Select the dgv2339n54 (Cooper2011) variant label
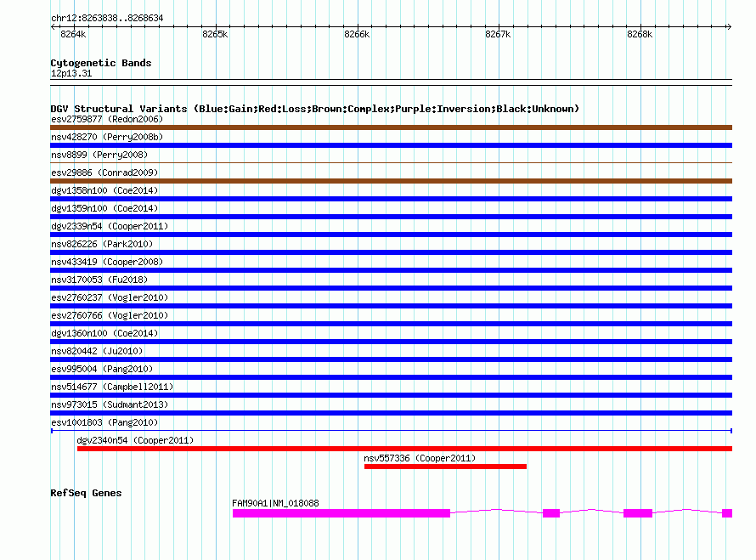 109,226
